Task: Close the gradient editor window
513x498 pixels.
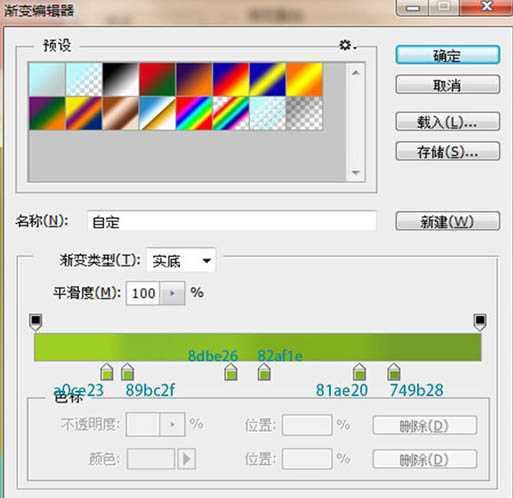Action: (x=487, y=7)
